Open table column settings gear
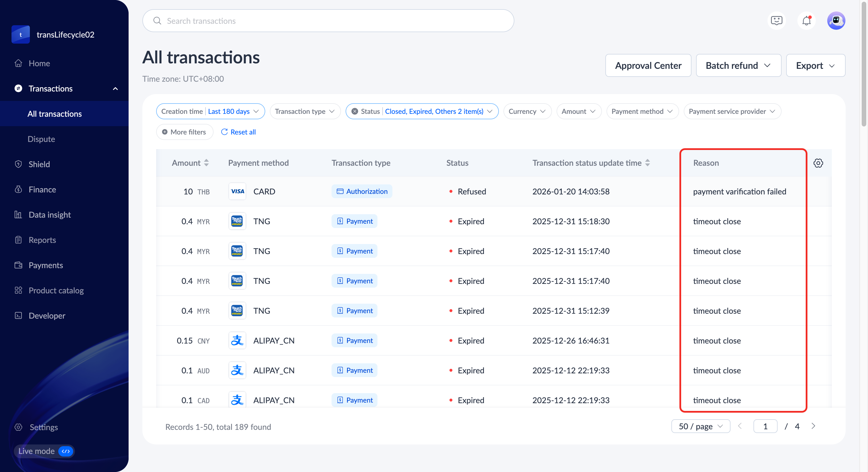This screenshot has height=472, width=868. tap(818, 163)
